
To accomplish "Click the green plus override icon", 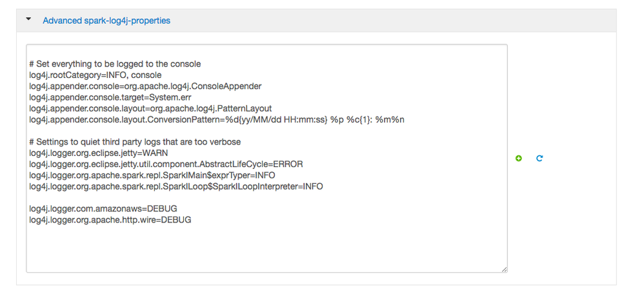I will tap(519, 158).
